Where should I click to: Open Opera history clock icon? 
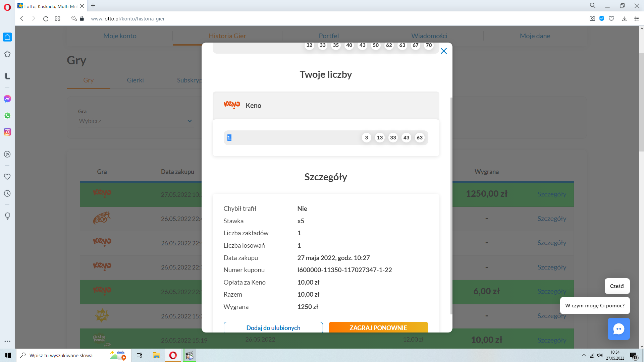click(x=7, y=193)
